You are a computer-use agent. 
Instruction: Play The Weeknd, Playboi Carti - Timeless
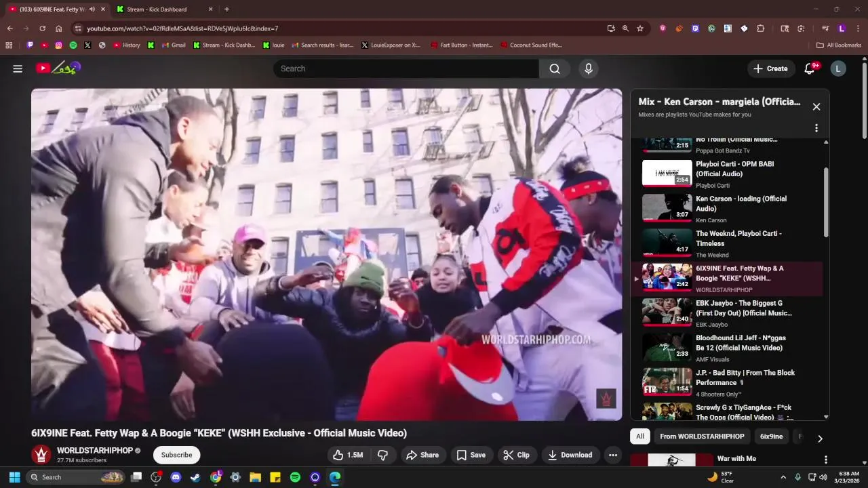[726, 243]
